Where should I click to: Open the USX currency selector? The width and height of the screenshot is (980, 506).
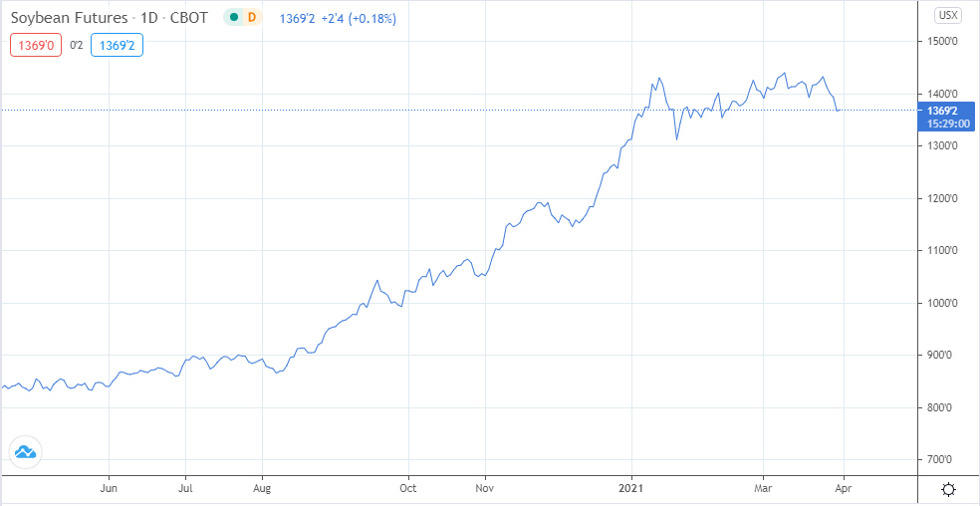click(947, 15)
